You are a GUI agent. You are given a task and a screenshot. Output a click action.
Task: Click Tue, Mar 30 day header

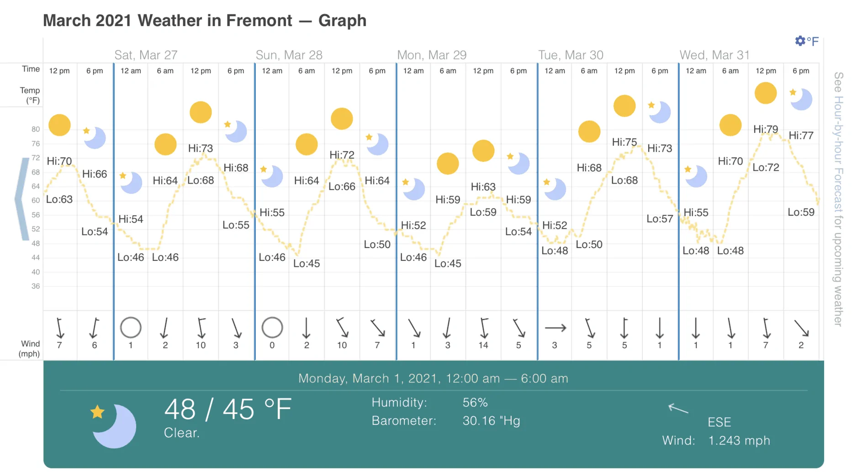tap(571, 55)
